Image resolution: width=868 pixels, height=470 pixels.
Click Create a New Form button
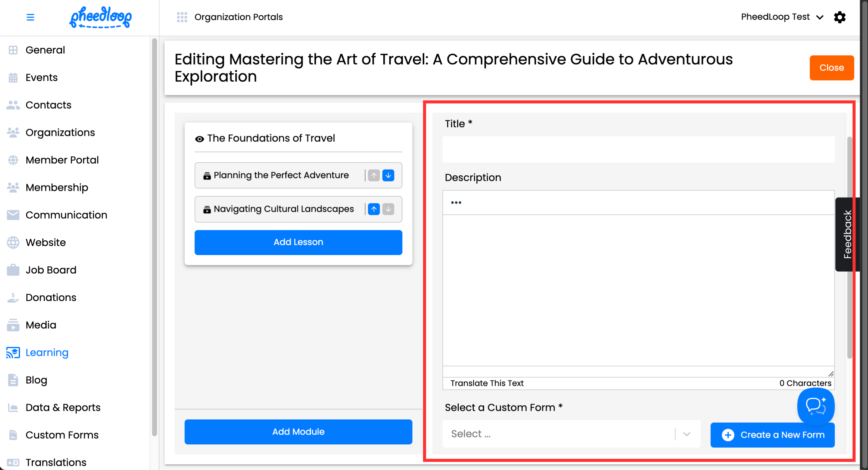(772, 435)
